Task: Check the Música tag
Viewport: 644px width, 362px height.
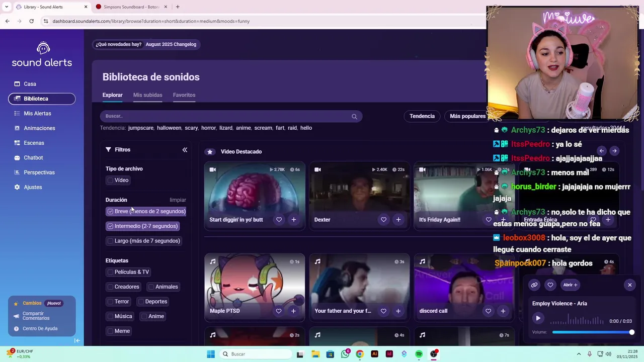Action: 110,316
